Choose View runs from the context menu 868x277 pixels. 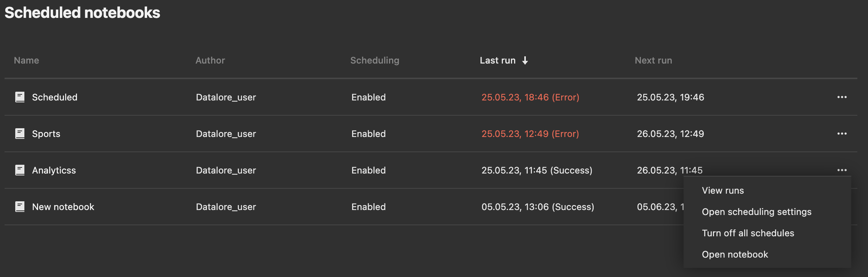[x=722, y=190]
